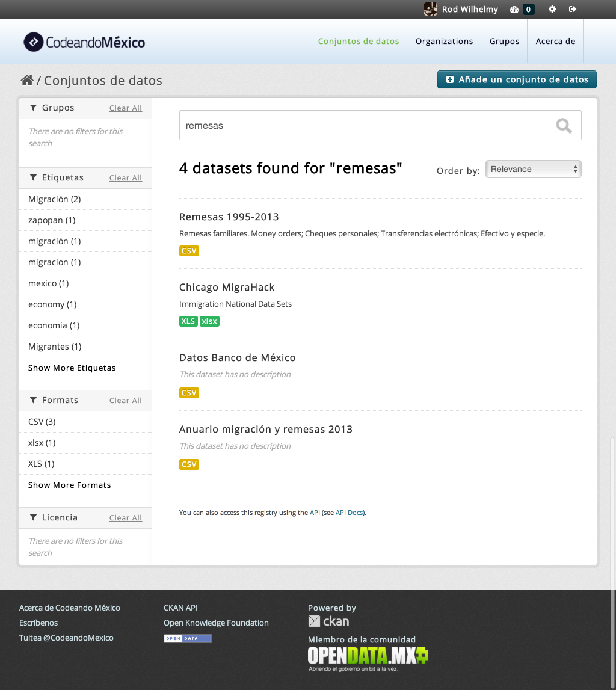Open the Order by Relevance dropdown
Viewport: 616px width, 690px height.
pos(533,169)
